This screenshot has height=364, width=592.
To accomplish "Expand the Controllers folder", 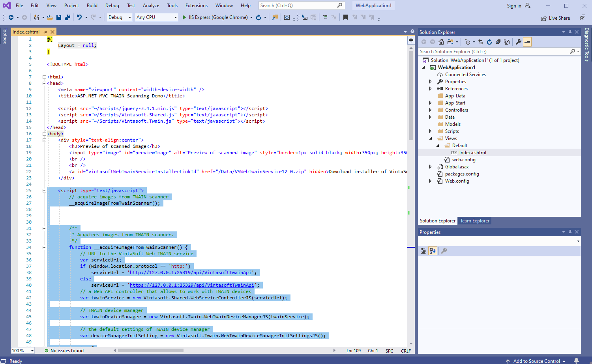I will point(431,110).
